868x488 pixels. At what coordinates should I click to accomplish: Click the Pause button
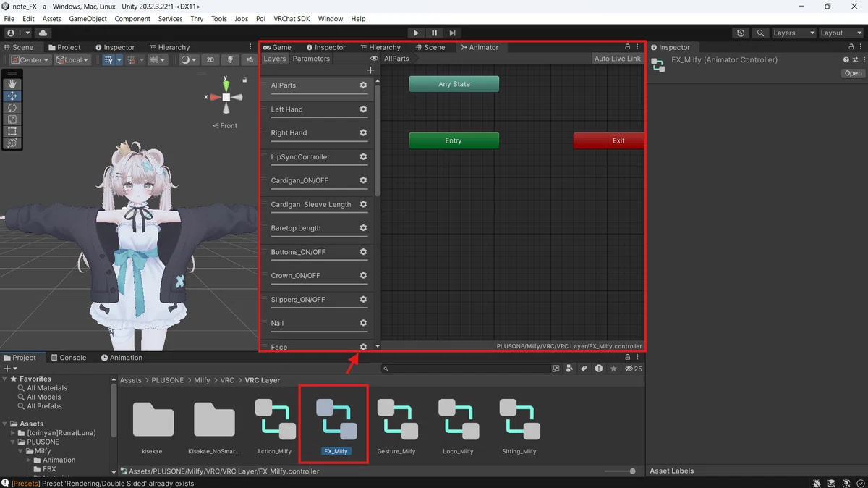(434, 33)
